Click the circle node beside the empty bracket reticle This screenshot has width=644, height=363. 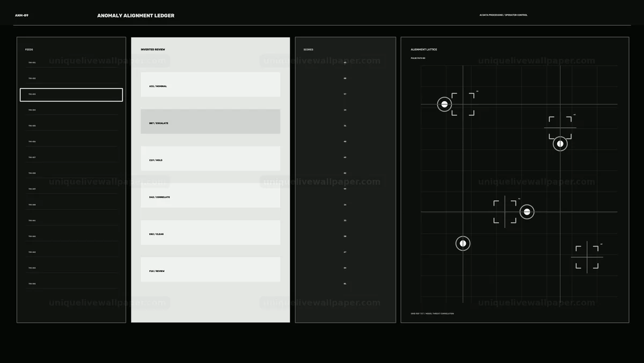click(x=444, y=104)
